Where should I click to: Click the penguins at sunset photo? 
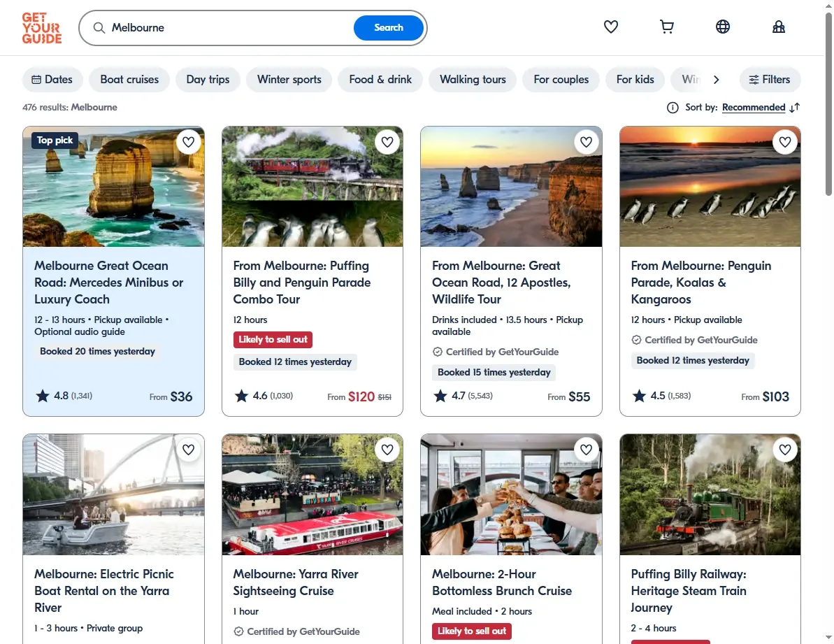point(710,187)
